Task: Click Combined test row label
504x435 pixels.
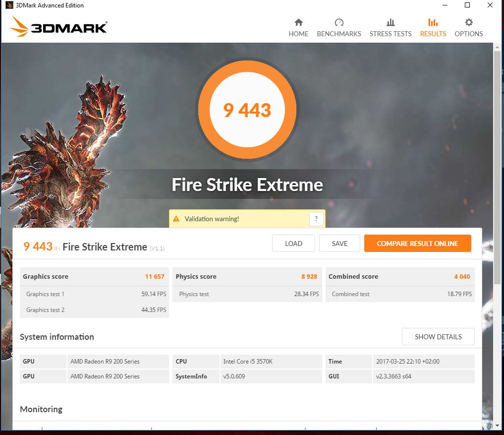Action: point(351,294)
